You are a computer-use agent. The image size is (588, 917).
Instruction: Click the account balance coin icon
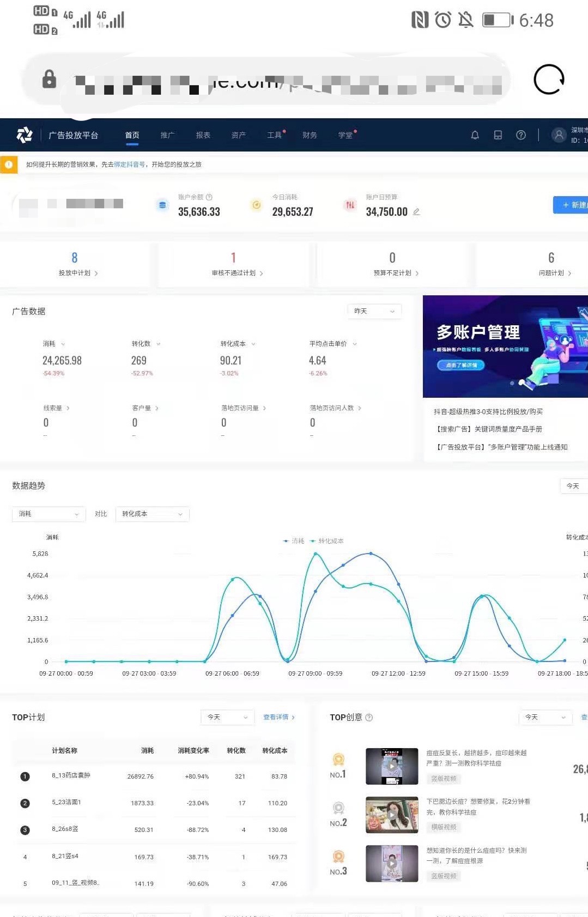162,205
